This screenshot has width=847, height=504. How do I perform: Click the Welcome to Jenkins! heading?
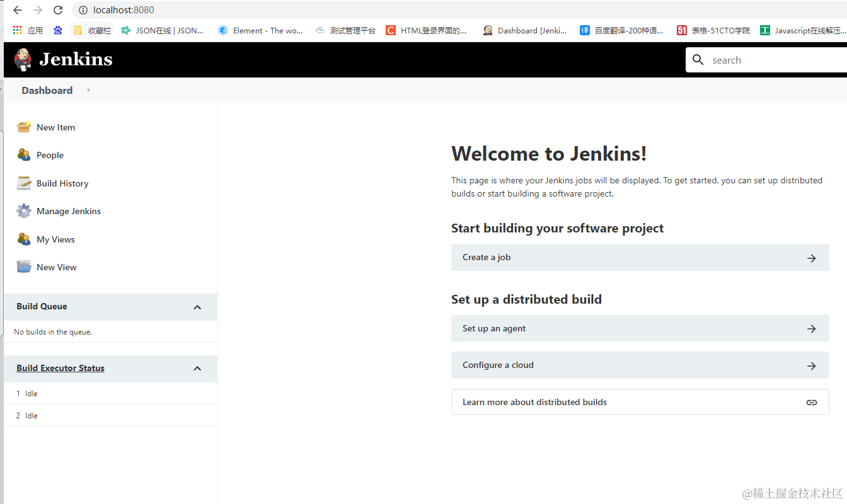pos(549,154)
